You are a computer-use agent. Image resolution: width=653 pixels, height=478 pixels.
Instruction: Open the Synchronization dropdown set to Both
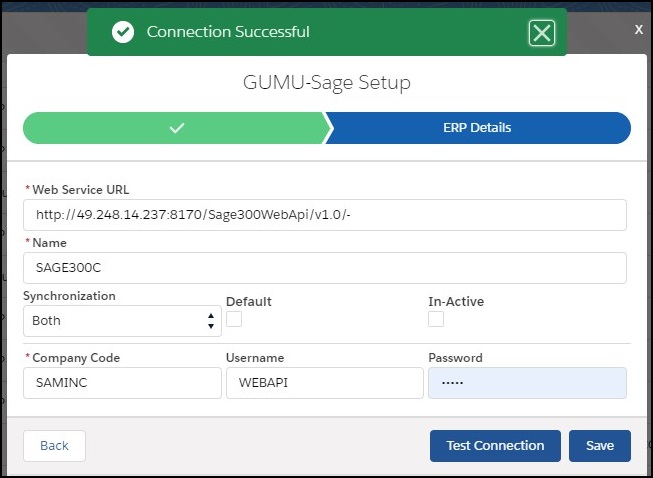click(x=122, y=321)
